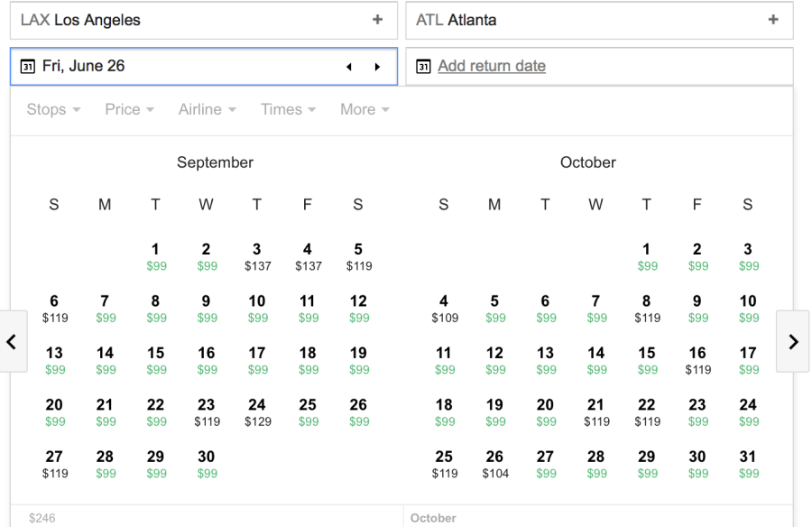Click the departure date calendar icon

[x=28, y=66]
